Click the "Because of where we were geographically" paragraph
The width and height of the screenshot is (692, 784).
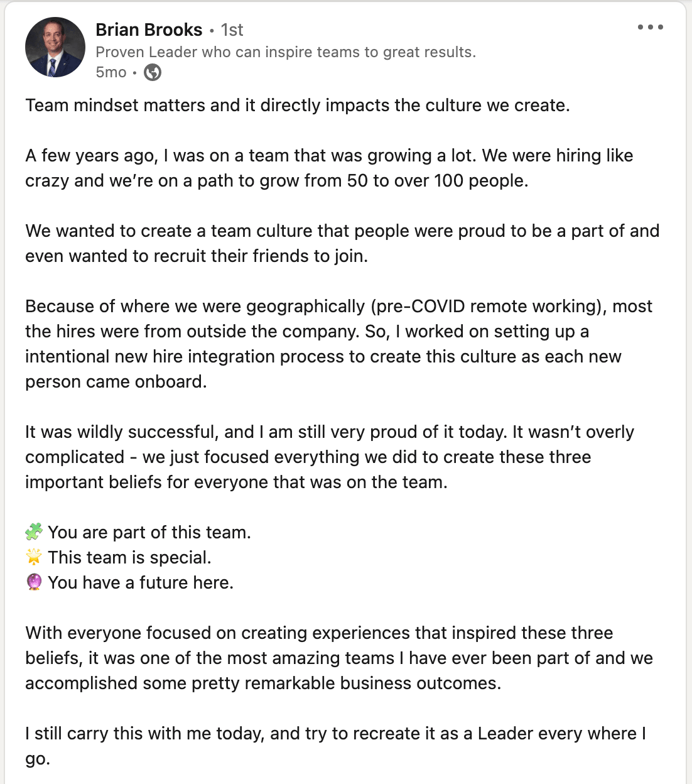pyautogui.click(x=338, y=344)
